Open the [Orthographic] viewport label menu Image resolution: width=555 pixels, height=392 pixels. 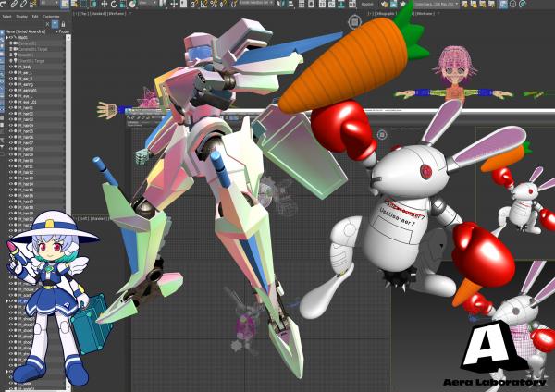(386, 14)
